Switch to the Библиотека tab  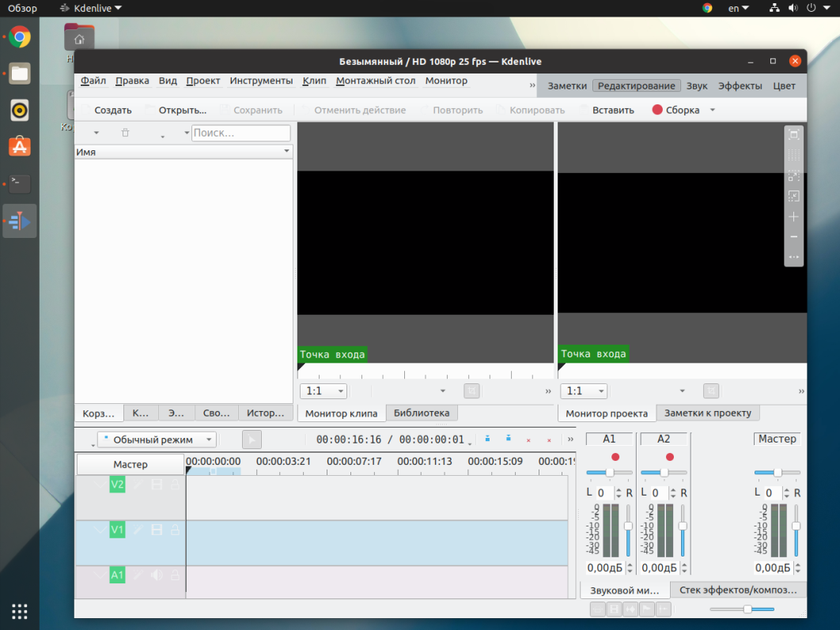(421, 413)
